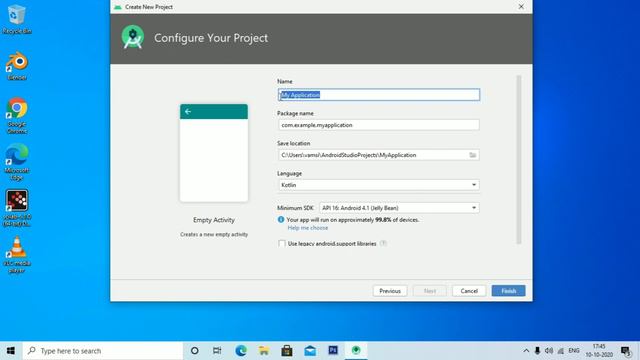Open the clock and date in taskbar

coord(599,351)
